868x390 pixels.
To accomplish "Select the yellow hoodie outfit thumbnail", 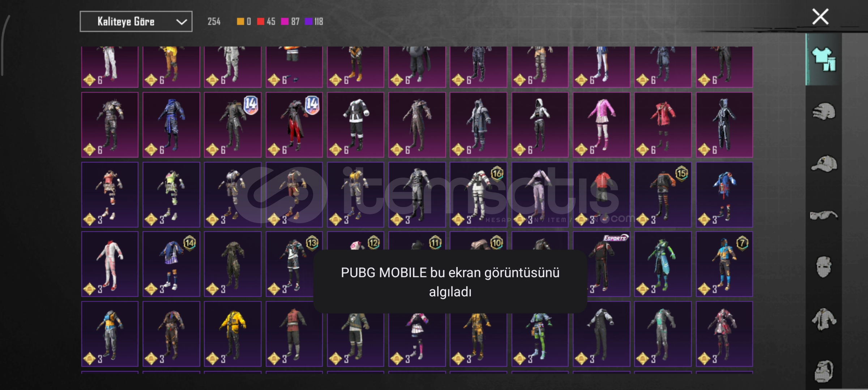I will [x=232, y=334].
